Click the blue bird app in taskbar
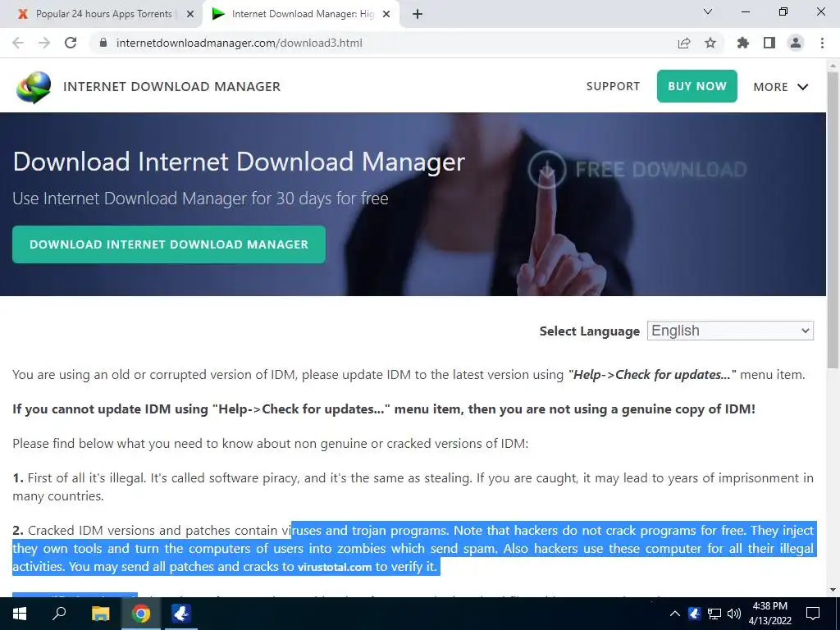The image size is (840, 630). point(181,614)
